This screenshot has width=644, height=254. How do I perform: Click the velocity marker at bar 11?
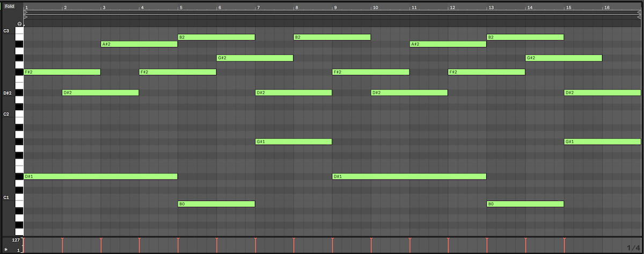[410, 245]
